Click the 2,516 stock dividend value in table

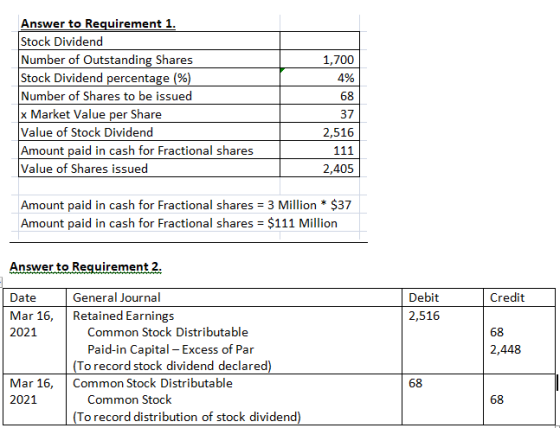[338, 133]
